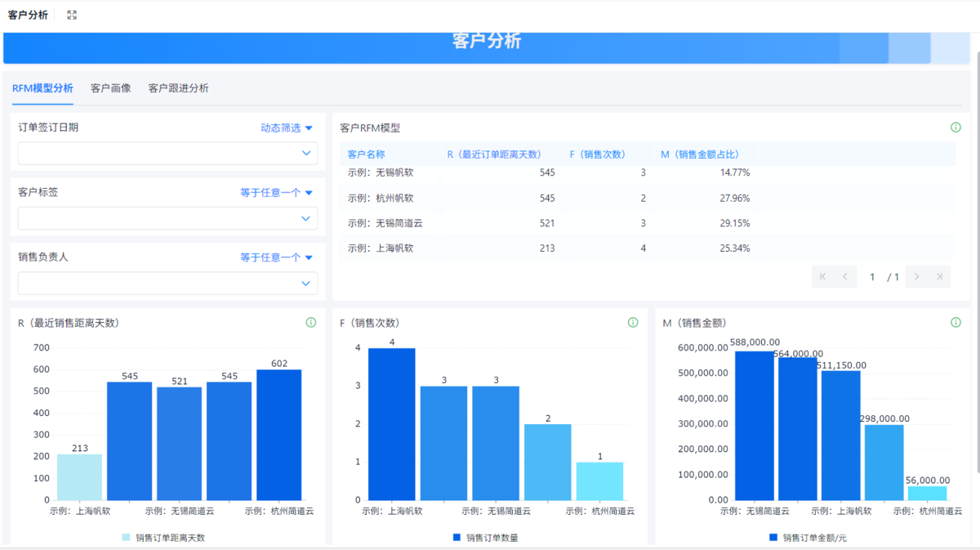This screenshot has height=550, width=980.
Task: Jump to last table page
Action: (940, 277)
